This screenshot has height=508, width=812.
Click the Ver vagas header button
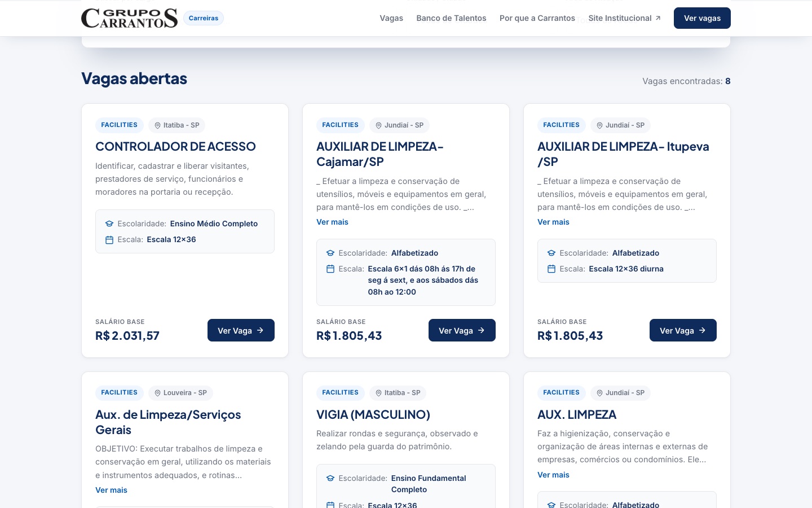[x=702, y=18]
